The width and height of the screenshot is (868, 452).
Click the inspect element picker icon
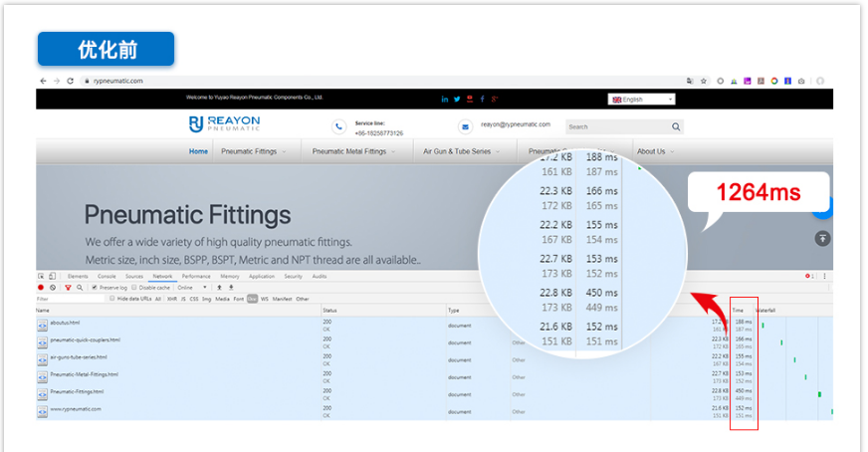[x=41, y=276]
